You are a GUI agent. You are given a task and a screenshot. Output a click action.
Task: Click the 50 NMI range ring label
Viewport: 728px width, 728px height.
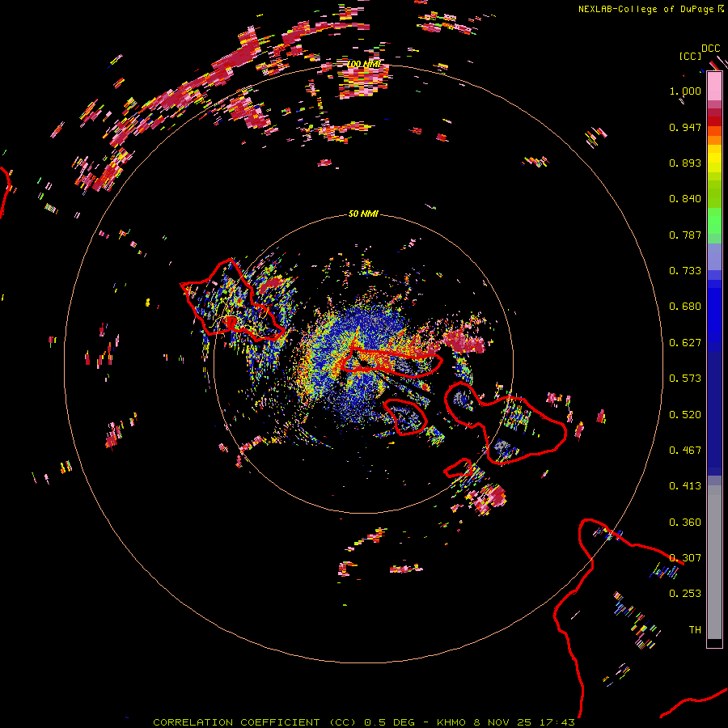(363, 214)
